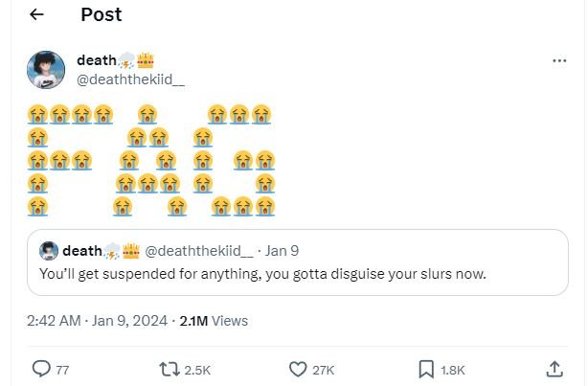Click the 1.8K bookmarks count
Viewport: 588px width, 386px height.
(452, 370)
